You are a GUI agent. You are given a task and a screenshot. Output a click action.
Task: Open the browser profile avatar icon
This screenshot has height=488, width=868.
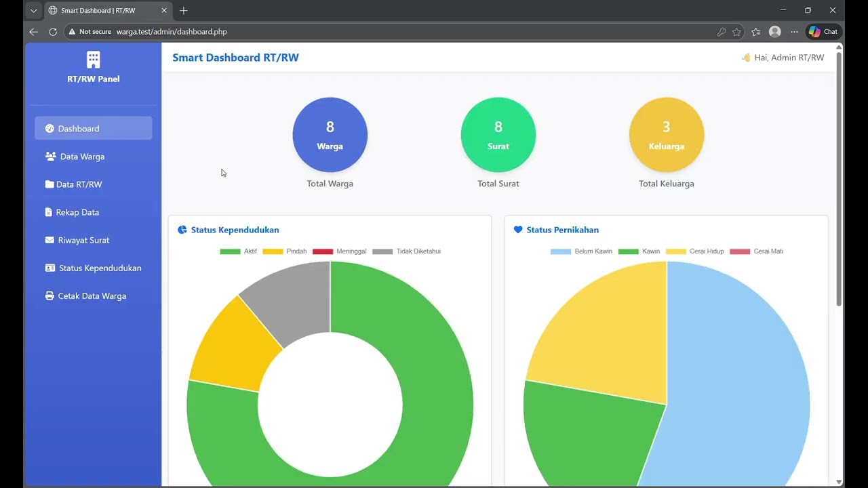(x=775, y=32)
